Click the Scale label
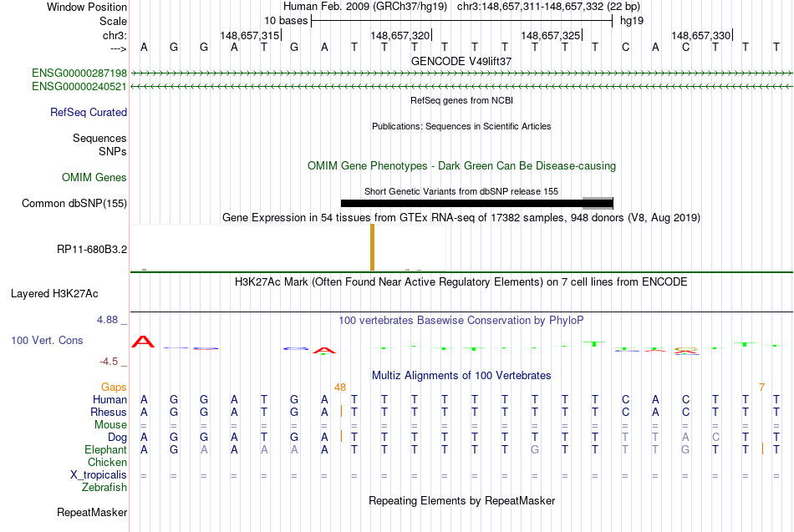The image size is (794, 532). tap(113, 21)
